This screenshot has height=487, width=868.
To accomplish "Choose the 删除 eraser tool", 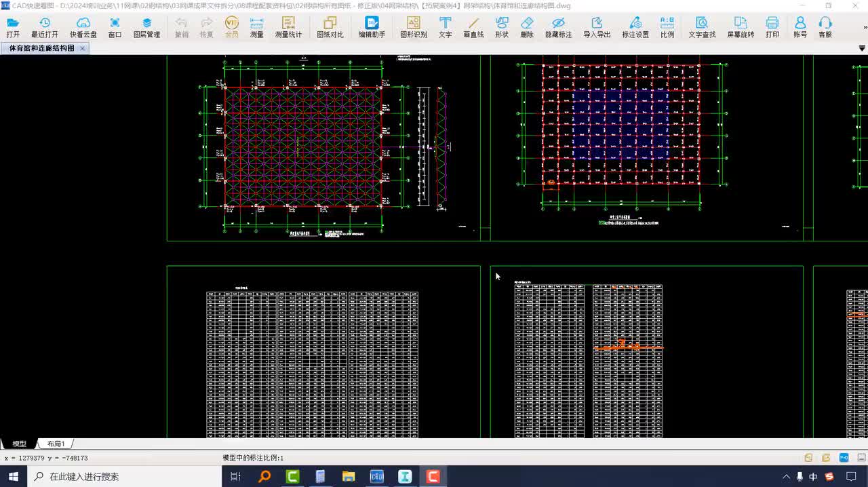I will pyautogui.click(x=527, y=27).
